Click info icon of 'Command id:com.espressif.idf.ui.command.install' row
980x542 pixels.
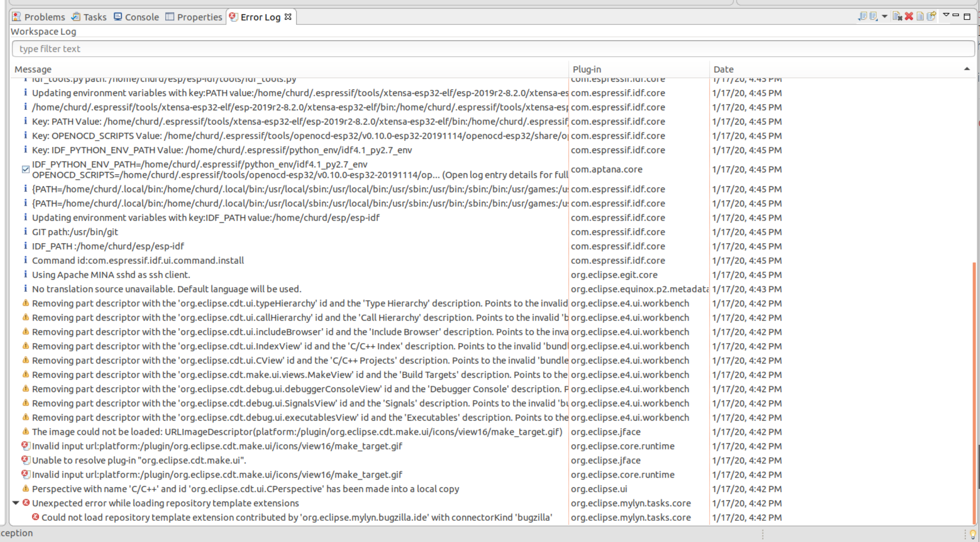(25, 260)
